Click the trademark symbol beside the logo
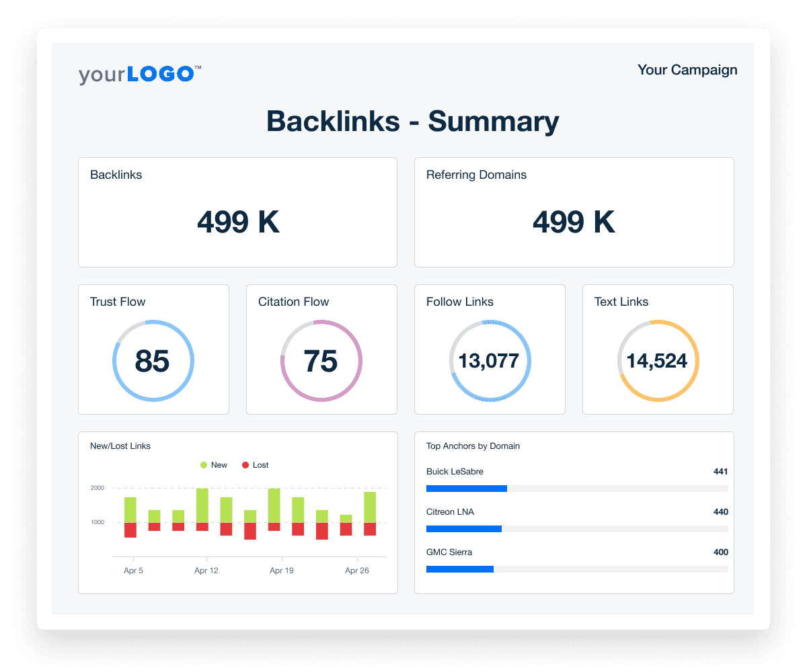Screen dimensions: 807x672 [196, 67]
